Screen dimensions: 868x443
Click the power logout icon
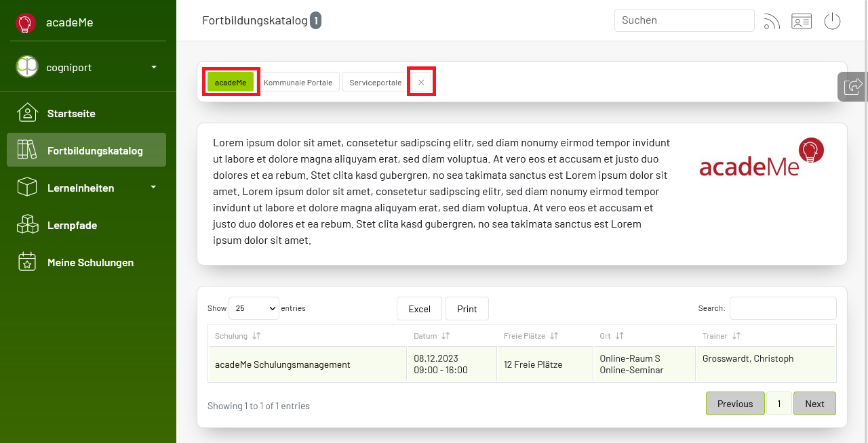tap(832, 21)
